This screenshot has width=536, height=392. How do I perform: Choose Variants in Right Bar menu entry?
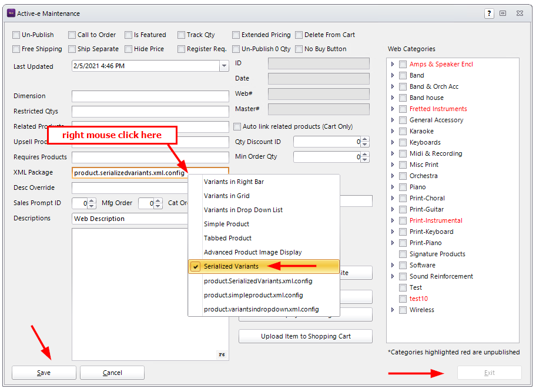[x=264, y=182]
